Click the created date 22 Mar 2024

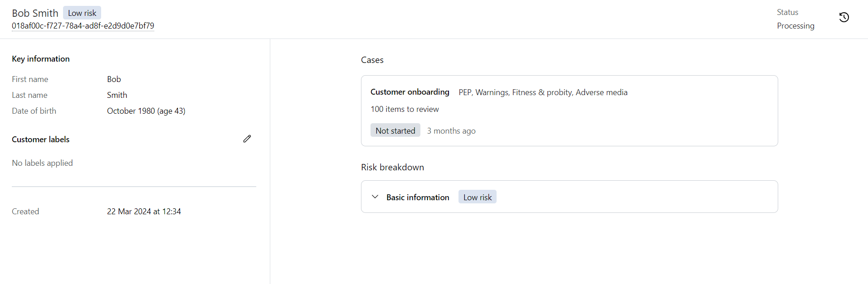coord(144,212)
